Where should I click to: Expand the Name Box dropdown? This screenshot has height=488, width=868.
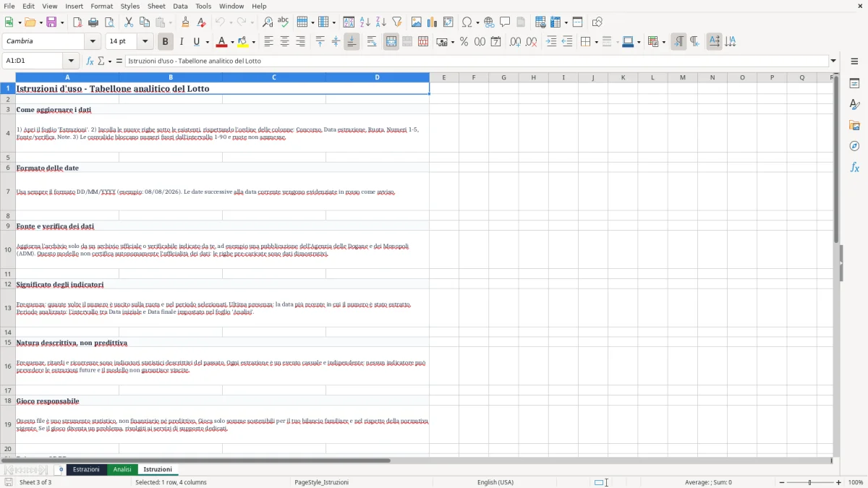point(71,61)
